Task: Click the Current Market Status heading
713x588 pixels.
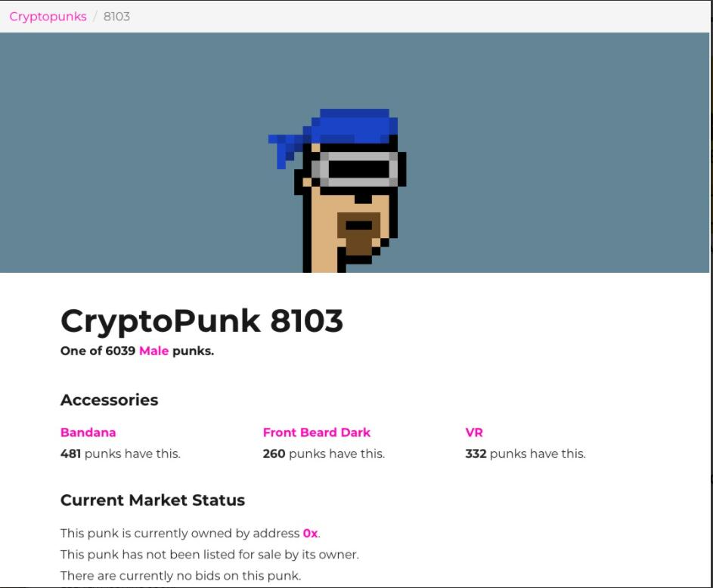Action: [153, 500]
